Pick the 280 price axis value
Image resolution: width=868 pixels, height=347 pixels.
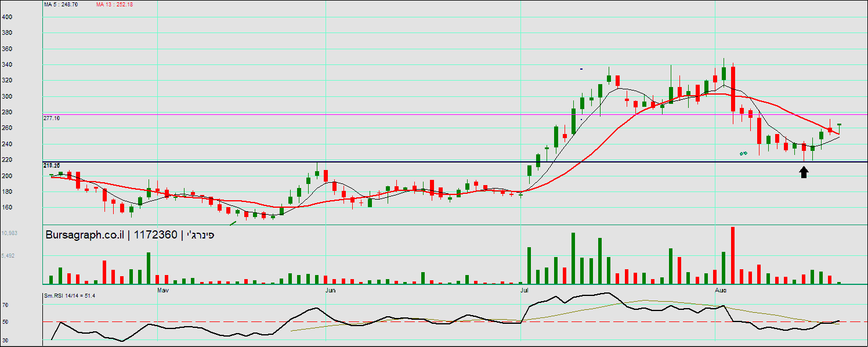[8, 112]
